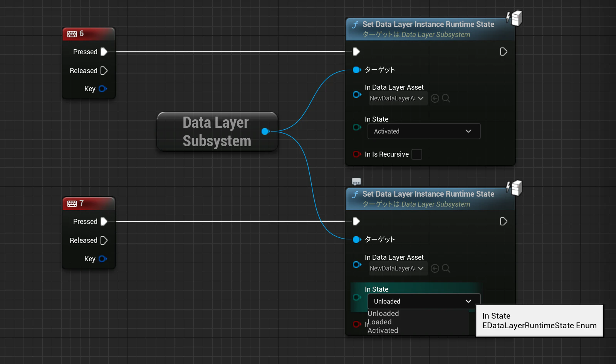Choose Unloaded from the state list

[x=383, y=314]
